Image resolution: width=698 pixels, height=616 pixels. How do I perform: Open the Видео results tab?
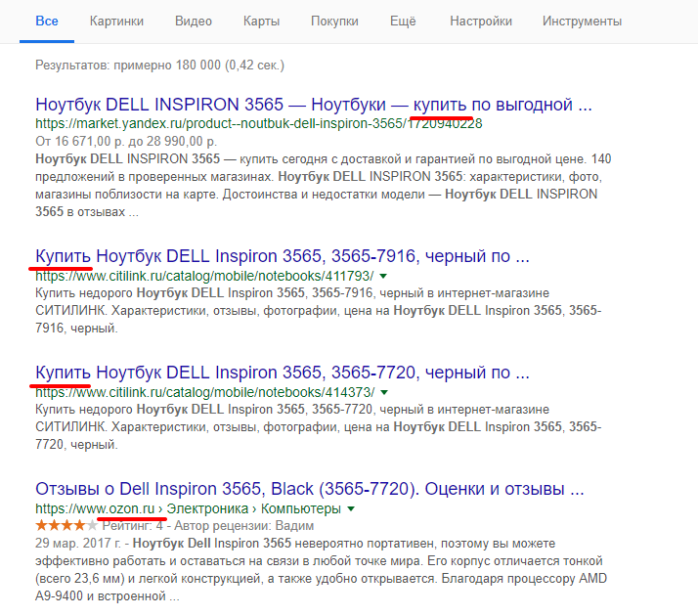(x=194, y=21)
